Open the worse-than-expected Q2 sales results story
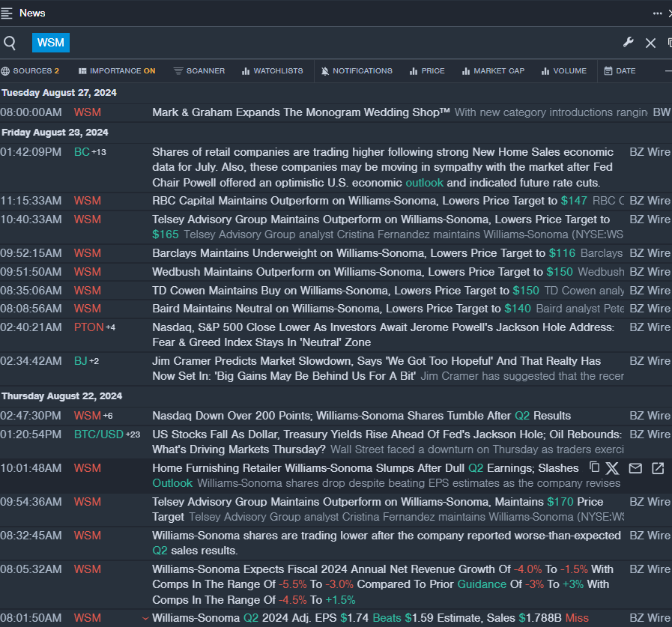This screenshot has width=672, height=627. pyautogui.click(x=387, y=543)
